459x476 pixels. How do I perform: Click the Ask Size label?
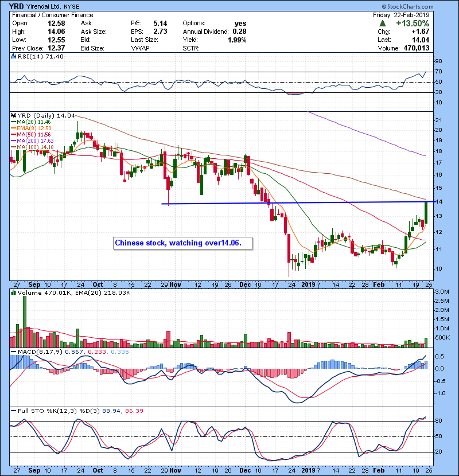94,32
